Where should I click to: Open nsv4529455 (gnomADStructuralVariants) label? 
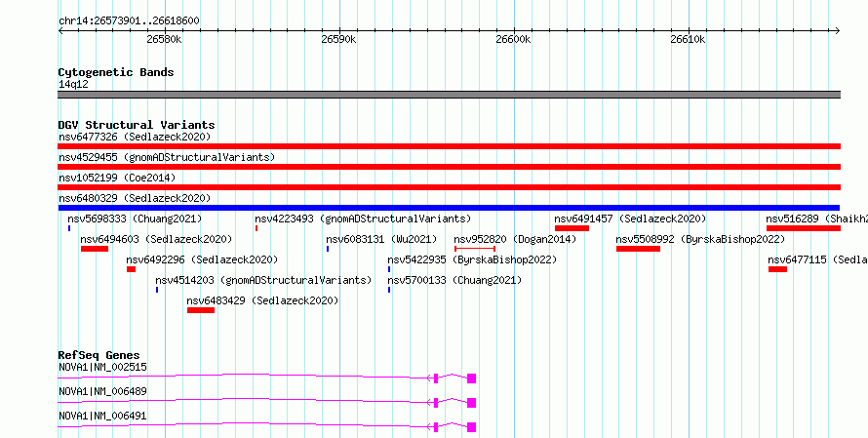(x=167, y=157)
